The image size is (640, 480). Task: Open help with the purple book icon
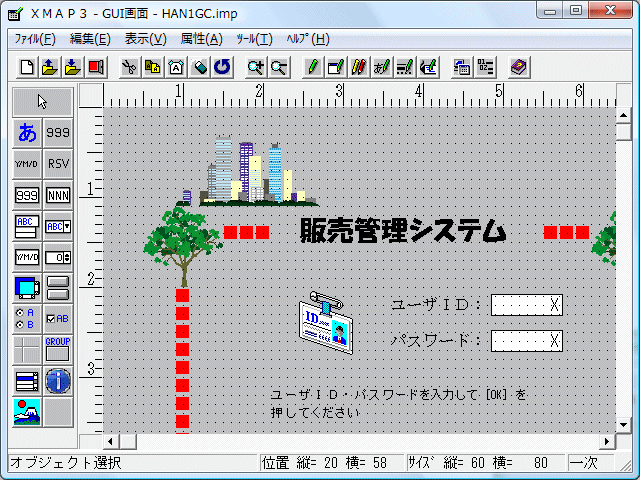pos(519,67)
